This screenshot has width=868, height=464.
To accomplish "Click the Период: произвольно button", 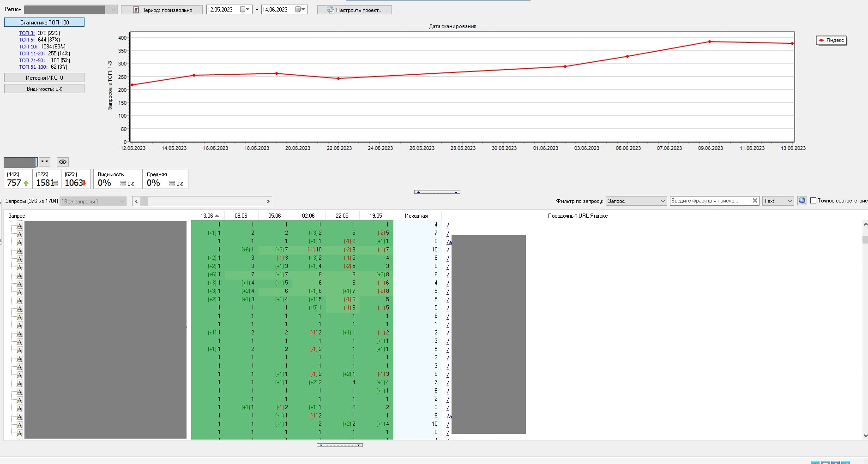I will pyautogui.click(x=162, y=10).
